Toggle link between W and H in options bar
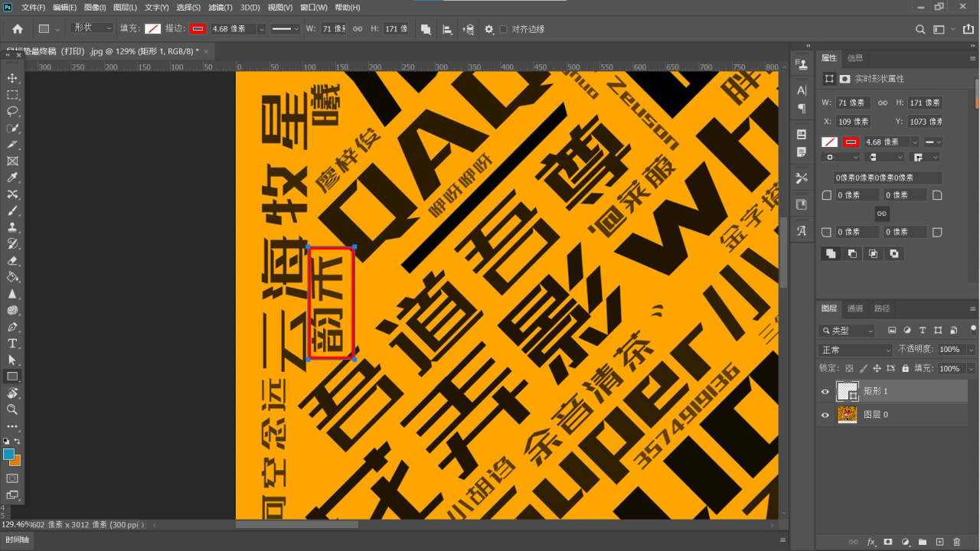The image size is (980, 551). tap(357, 29)
